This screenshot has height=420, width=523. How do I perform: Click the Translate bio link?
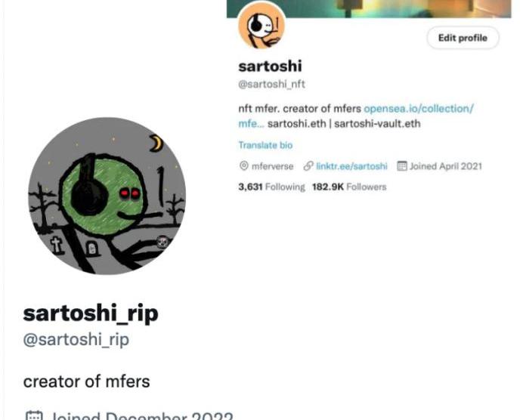tap(265, 145)
